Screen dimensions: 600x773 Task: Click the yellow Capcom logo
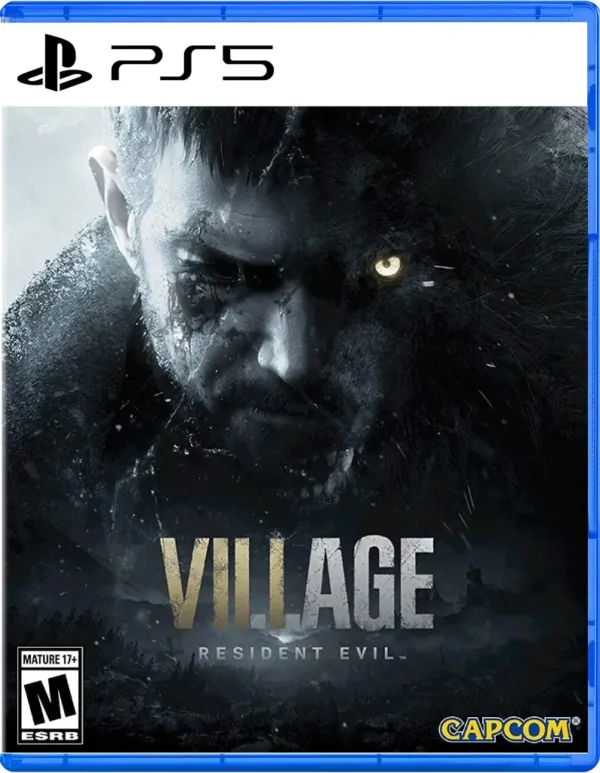click(x=504, y=731)
